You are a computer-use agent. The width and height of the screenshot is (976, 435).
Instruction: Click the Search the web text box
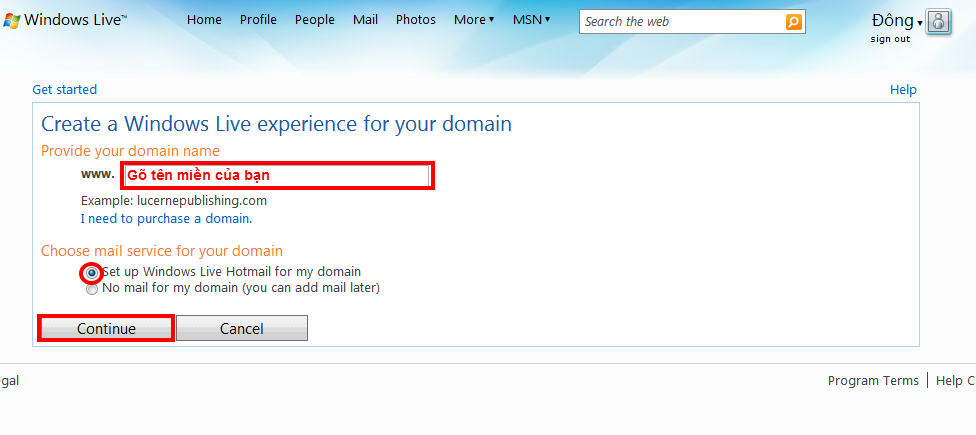[680, 22]
